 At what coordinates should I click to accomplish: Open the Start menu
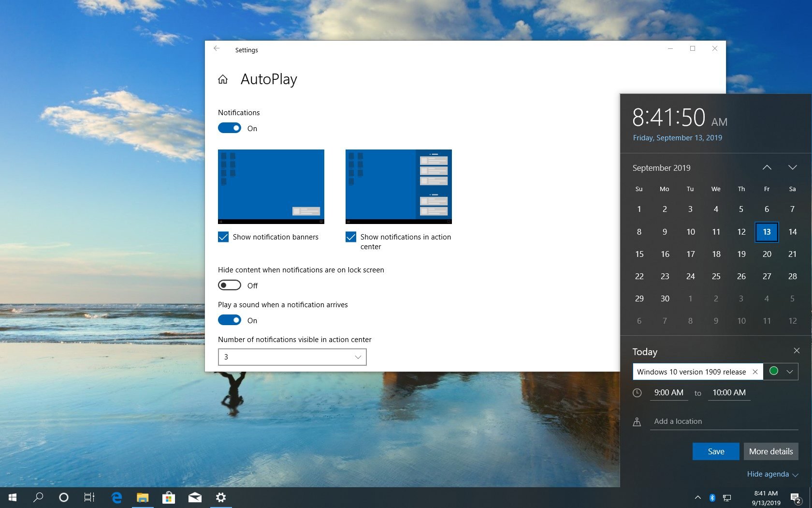(x=11, y=497)
